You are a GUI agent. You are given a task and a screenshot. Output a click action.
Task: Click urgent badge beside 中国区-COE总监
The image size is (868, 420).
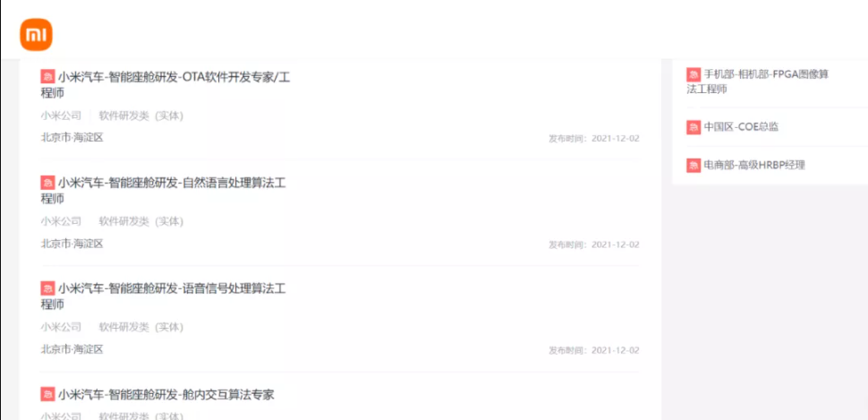coord(694,127)
